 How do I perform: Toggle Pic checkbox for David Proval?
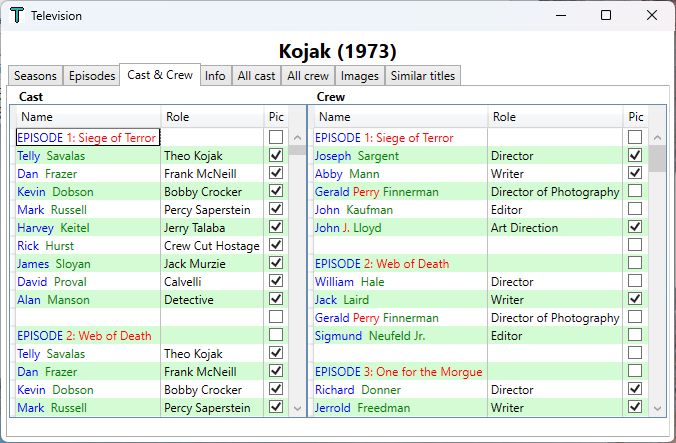click(276, 281)
